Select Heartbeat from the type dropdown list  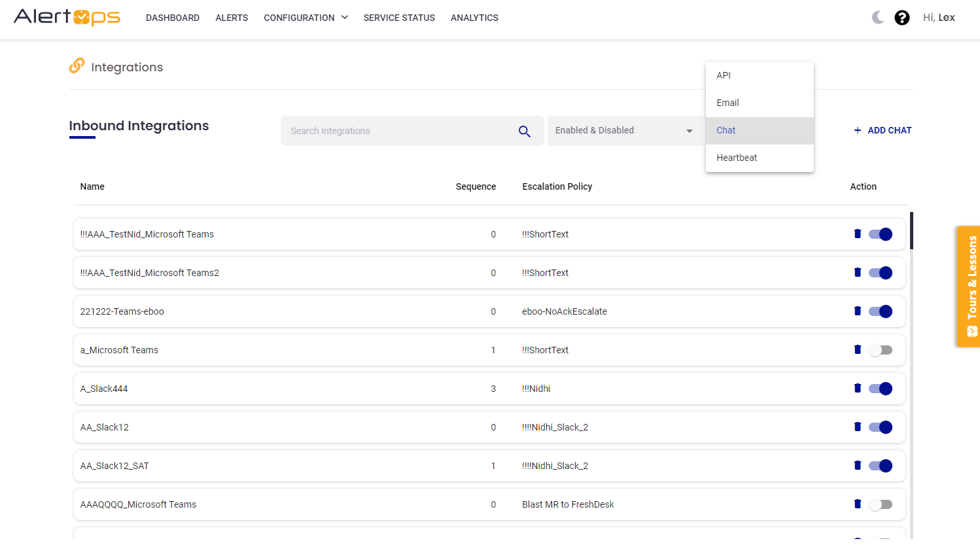coord(737,158)
